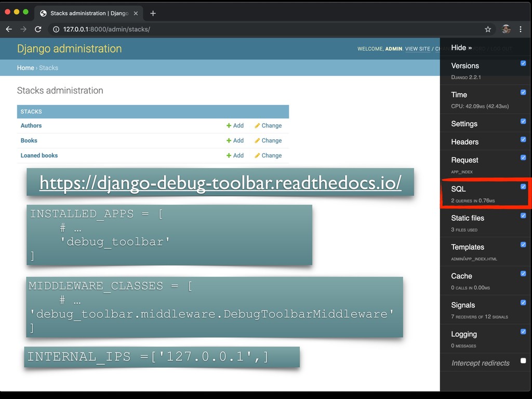The image size is (532, 399).
Task: Disable the Request panel checkbox
Action: tap(523, 157)
